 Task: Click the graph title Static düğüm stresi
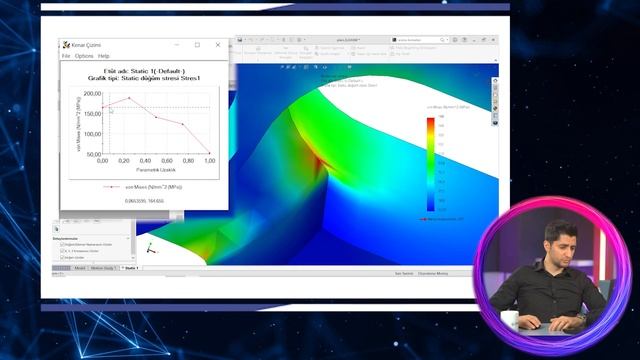click(x=144, y=78)
